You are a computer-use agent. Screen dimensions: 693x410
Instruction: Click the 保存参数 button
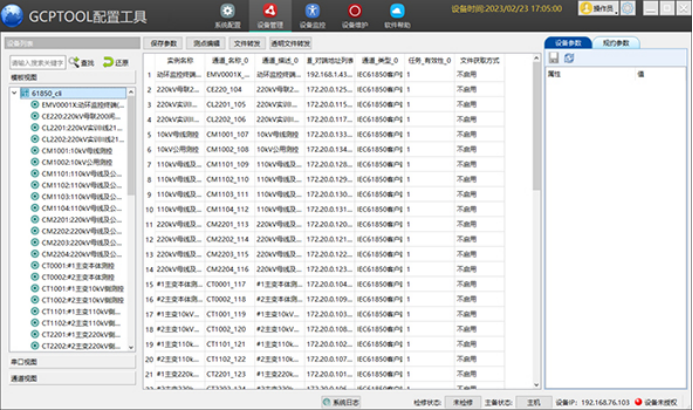point(164,44)
